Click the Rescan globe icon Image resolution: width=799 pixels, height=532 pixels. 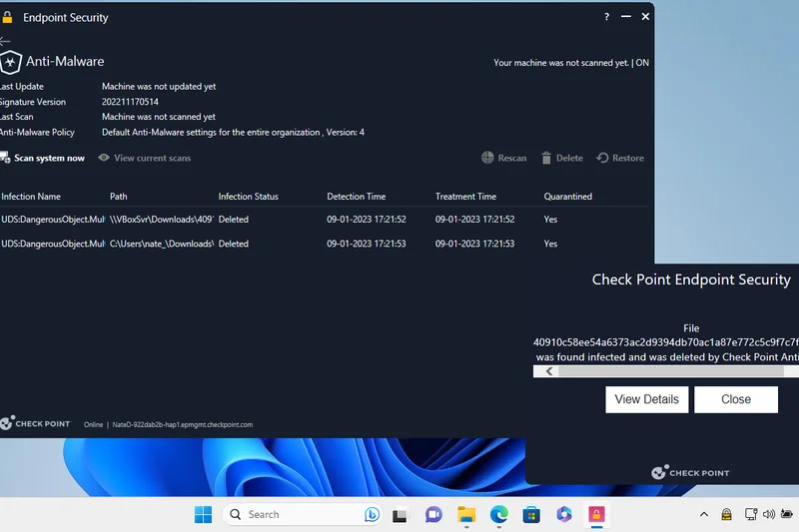(487, 158)
